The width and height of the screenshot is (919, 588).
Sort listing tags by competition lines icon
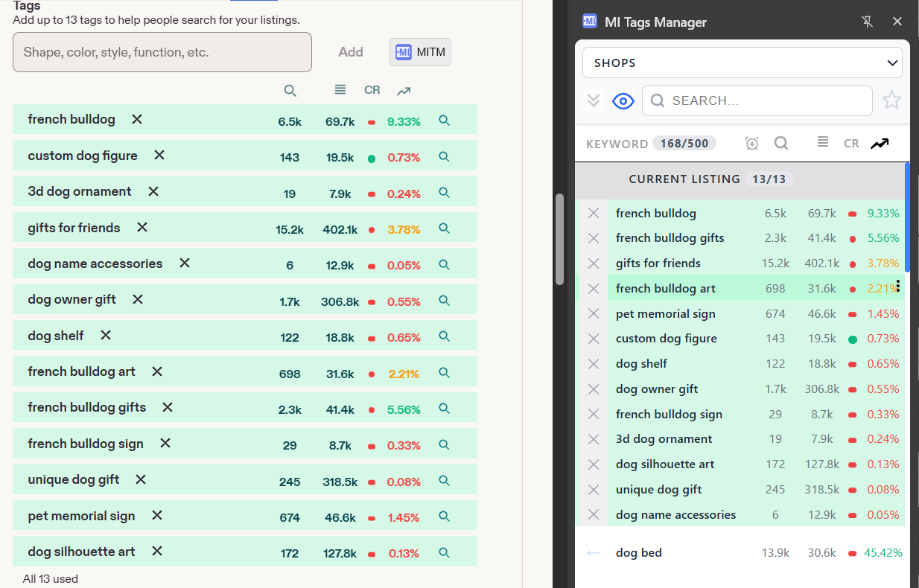(x=340, y=90)
